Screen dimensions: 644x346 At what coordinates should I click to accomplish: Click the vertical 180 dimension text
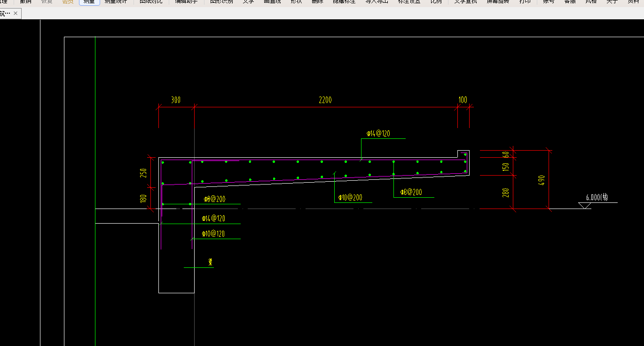point(144,199)
